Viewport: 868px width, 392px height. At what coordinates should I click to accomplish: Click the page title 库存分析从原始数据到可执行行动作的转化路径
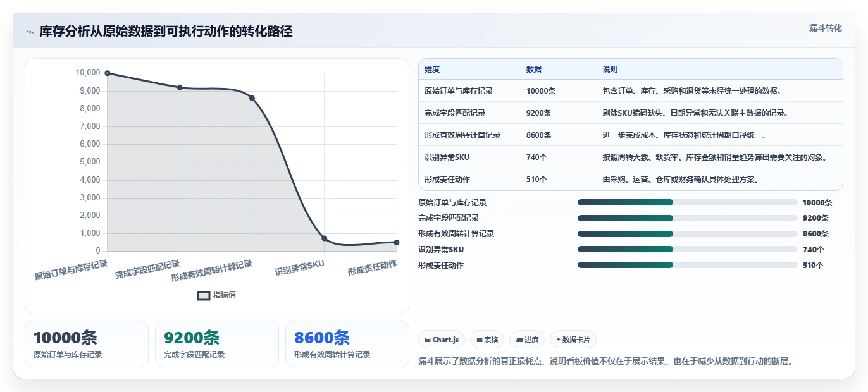coord(166,32)
